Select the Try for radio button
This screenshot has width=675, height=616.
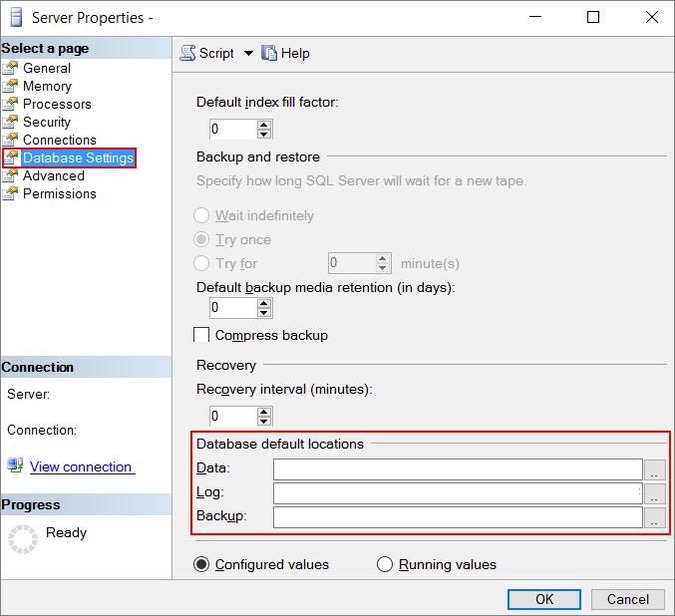pos(201,263)
